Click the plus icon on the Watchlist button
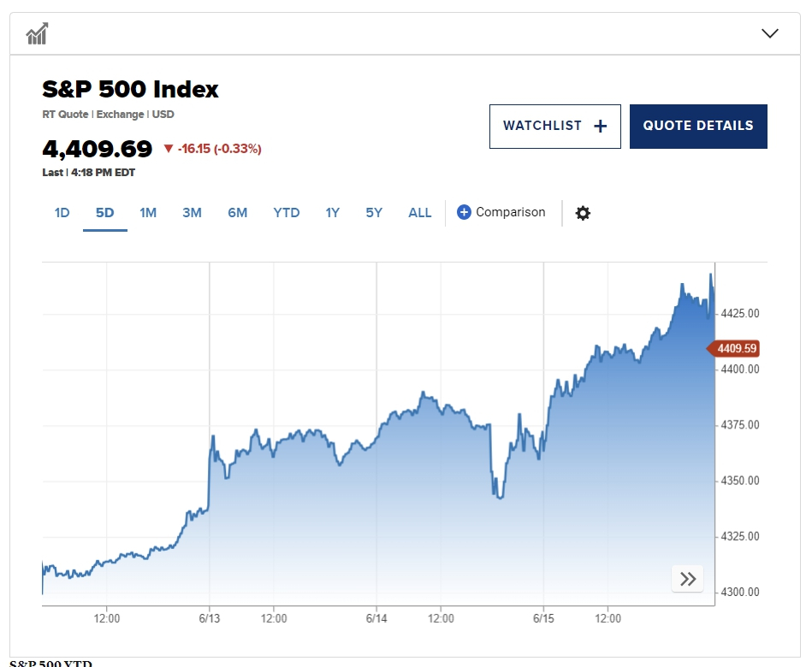812x667 pixels. click(x=600, y=127)
